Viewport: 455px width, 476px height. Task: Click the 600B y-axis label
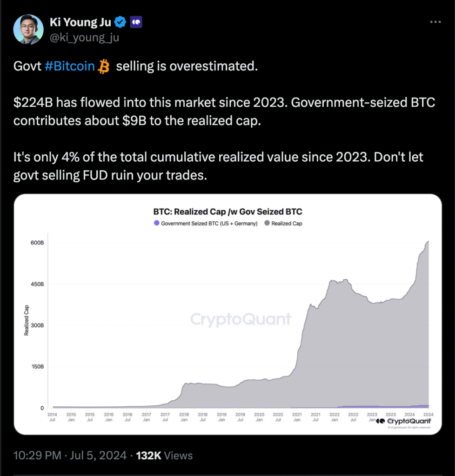[37, 243]
